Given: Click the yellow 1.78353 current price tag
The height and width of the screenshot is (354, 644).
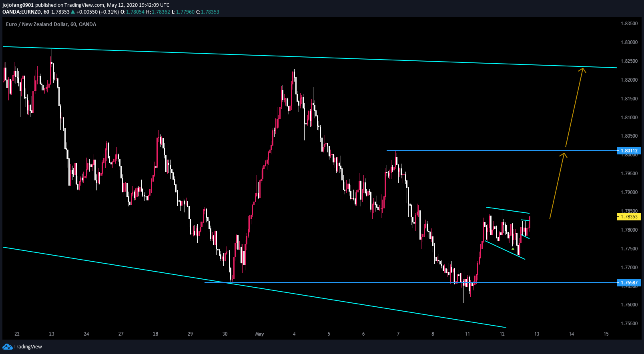Looking at the screenshot, I should click(x=630, y=217).
